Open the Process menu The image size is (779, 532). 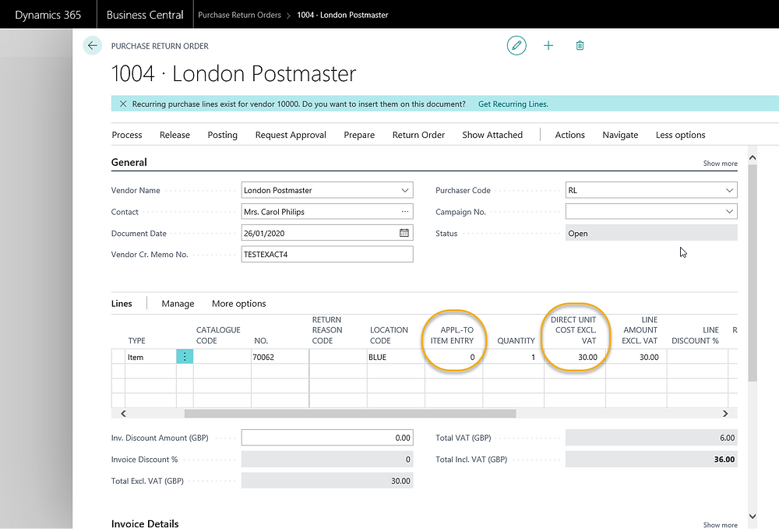[x=127, y=135]
